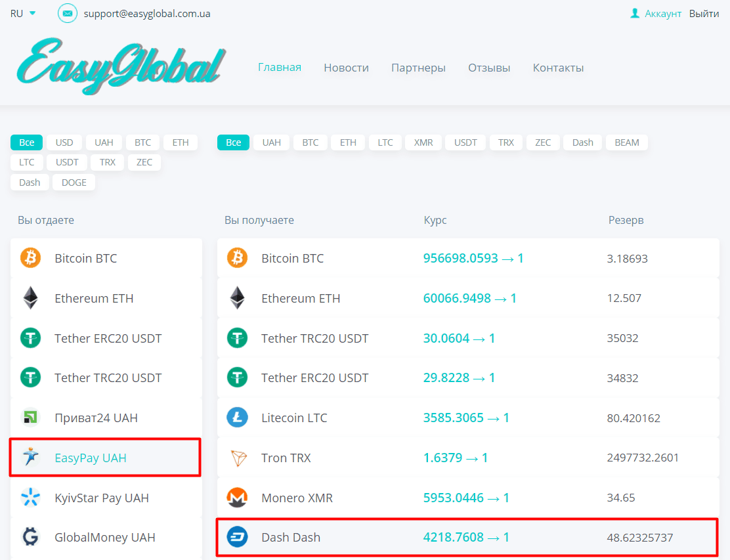Image resolution: width=730 pixels, height=560 pixels.
Task: Enable the DOGE filter for sending currencies
Action: tap(74, 182)
